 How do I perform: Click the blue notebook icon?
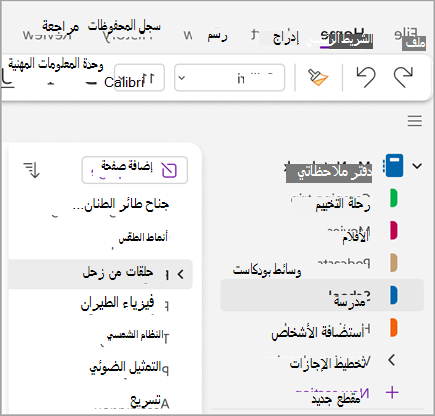pyautogui.click(x=393, y=165)
